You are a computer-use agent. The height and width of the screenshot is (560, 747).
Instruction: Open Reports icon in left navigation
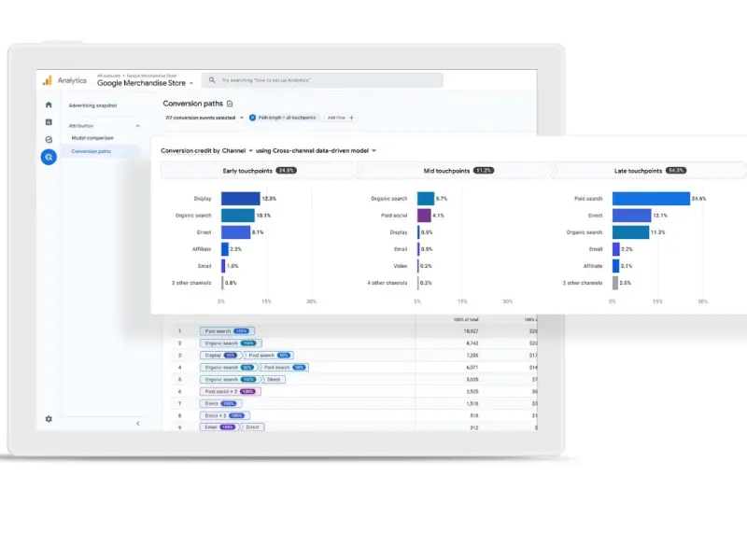click(x=49, y=122)
